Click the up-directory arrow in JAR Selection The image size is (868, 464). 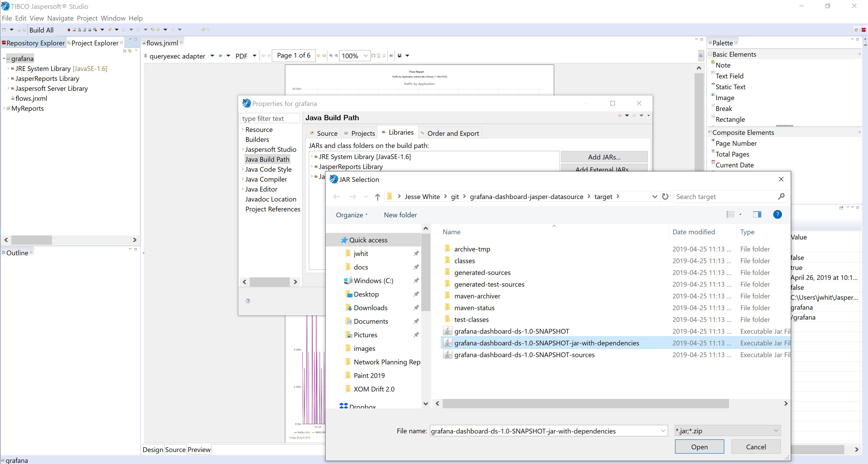377,197
